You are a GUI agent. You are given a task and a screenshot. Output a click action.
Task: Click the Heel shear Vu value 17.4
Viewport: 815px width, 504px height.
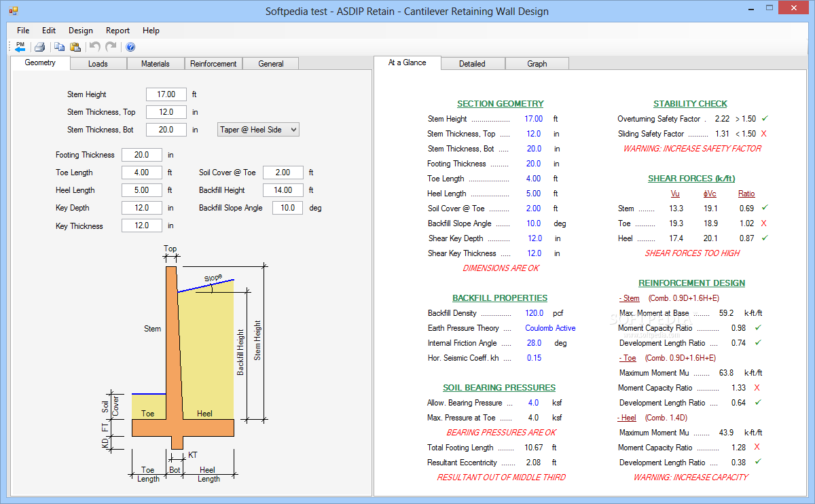[676, 238]
